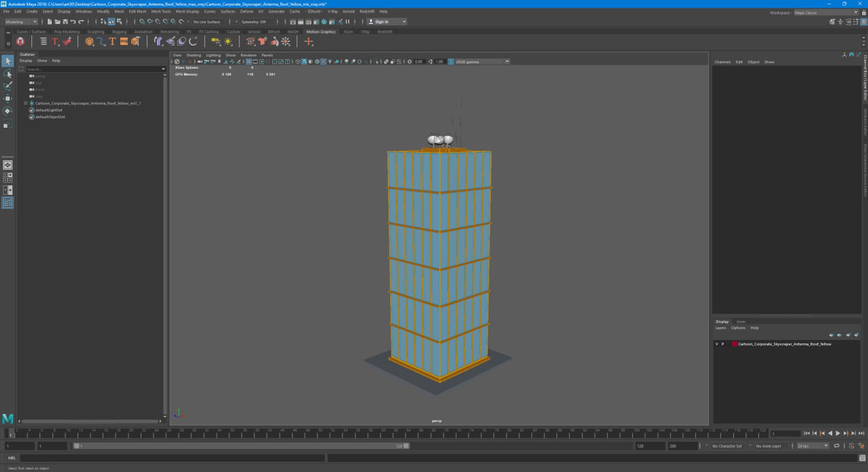Play the animation backward

[830, 433]
